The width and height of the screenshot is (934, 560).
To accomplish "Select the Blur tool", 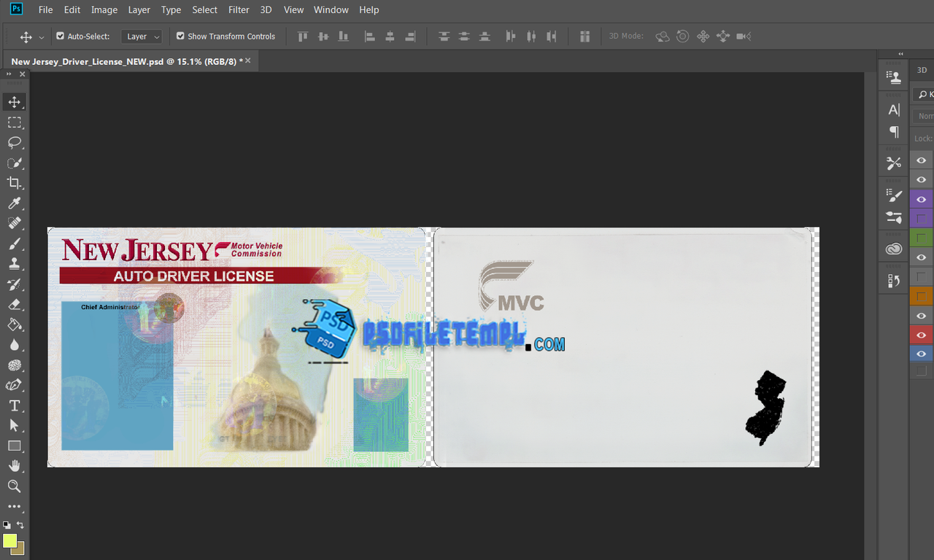I will point(14,345).
